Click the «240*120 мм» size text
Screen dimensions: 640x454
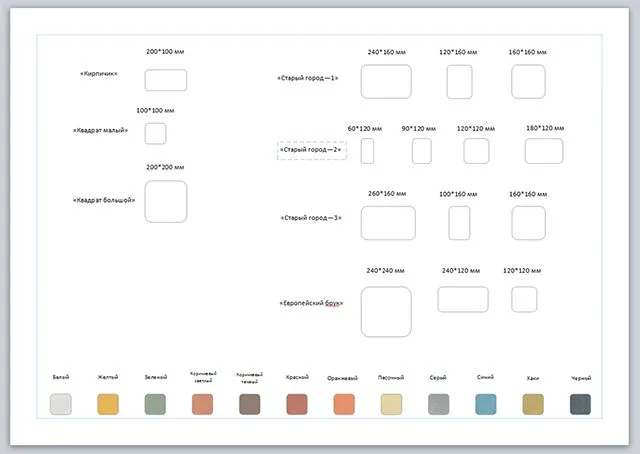pyautogui.click(x=461, y=271)
